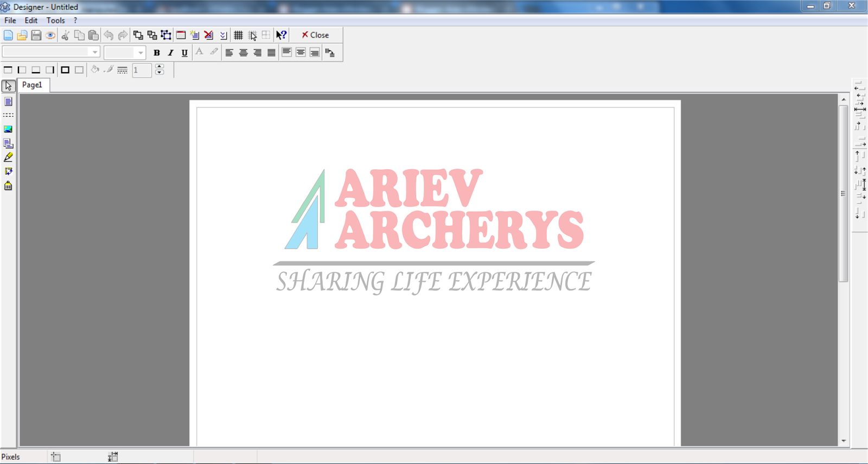Pick the background fill color bucket
Viewport: 868px width, 464px height.
tap(95, 69)
